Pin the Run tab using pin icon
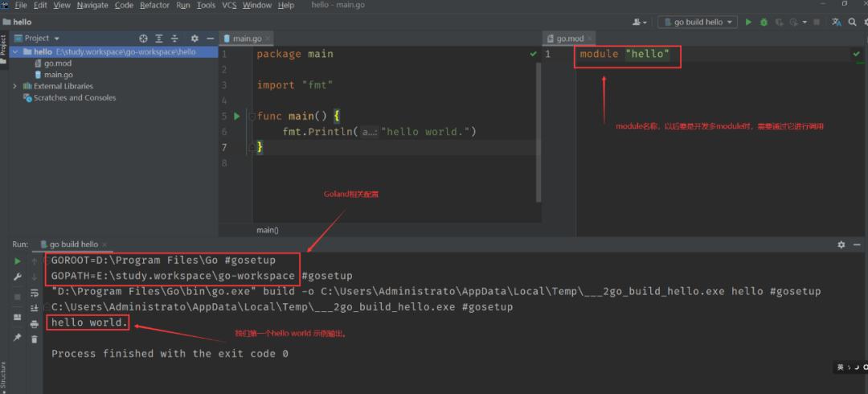 pos(17,338)
